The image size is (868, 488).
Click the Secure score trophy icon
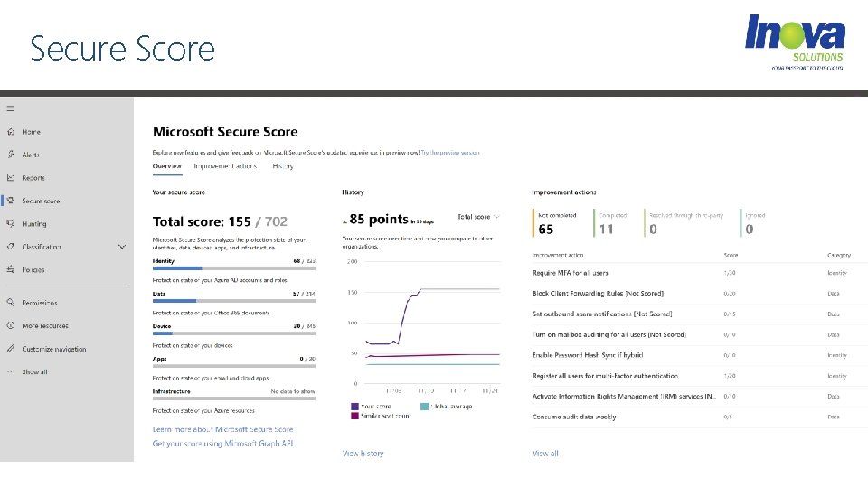coord(11,201)
